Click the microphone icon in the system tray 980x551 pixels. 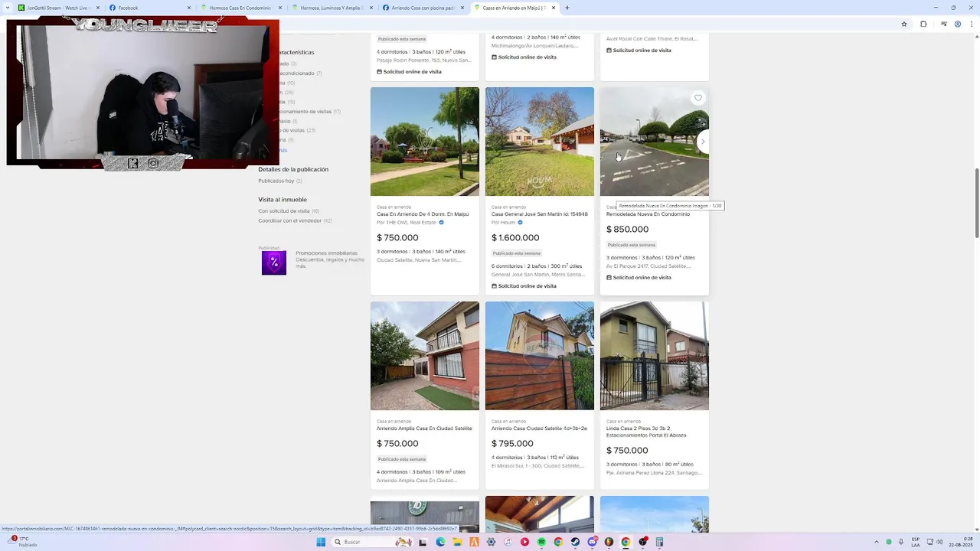point(900,542)
